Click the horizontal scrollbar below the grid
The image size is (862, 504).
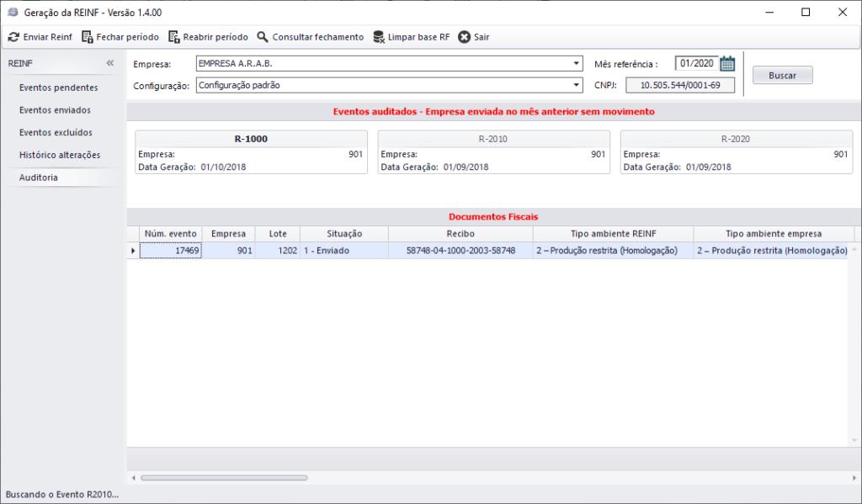tap(223, 477)
